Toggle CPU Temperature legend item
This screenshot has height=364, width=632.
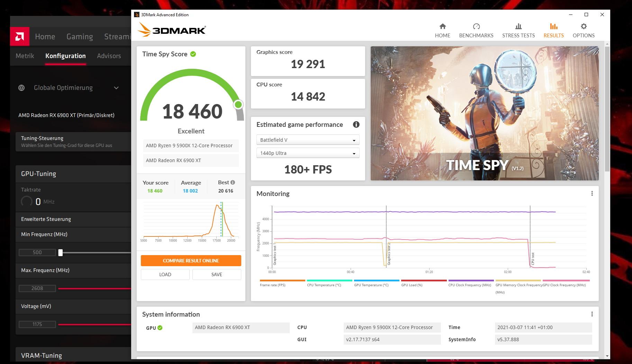point(329,283)
